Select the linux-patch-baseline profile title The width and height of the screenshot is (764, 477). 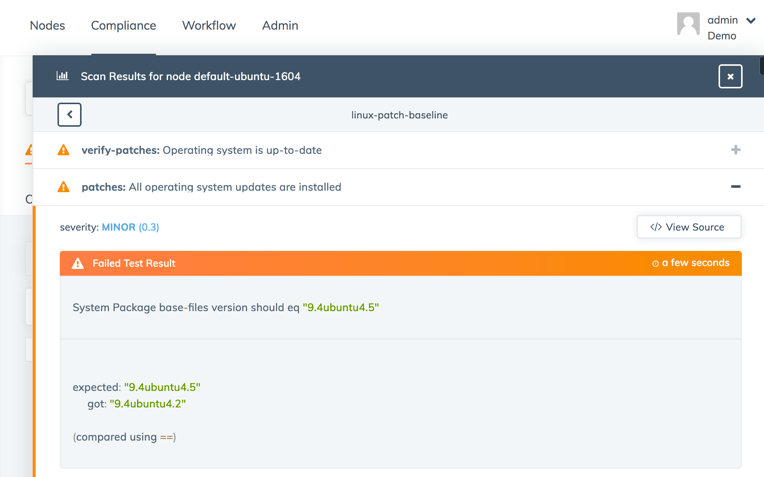tap(399, 115)
